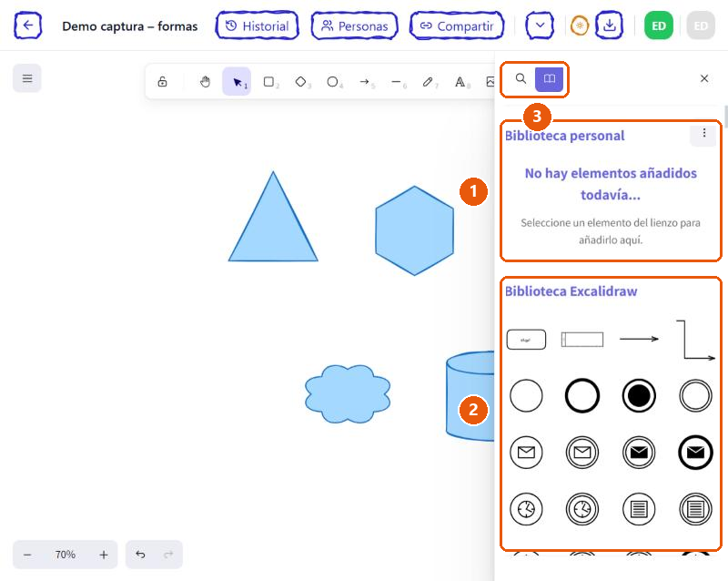Insert the single-circle clock library item
This screenshot has width=728, height=581.
tap(526, 509)
